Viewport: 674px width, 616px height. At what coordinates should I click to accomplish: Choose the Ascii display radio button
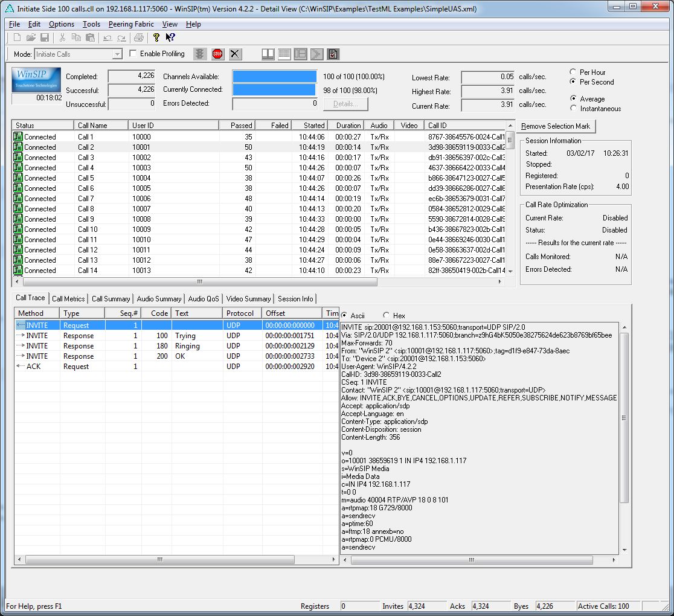344,315
